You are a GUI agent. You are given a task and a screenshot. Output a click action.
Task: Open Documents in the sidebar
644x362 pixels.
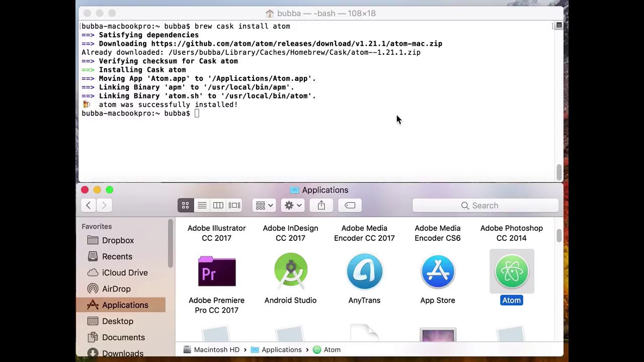pyautogui.click(x=121, y=337)
